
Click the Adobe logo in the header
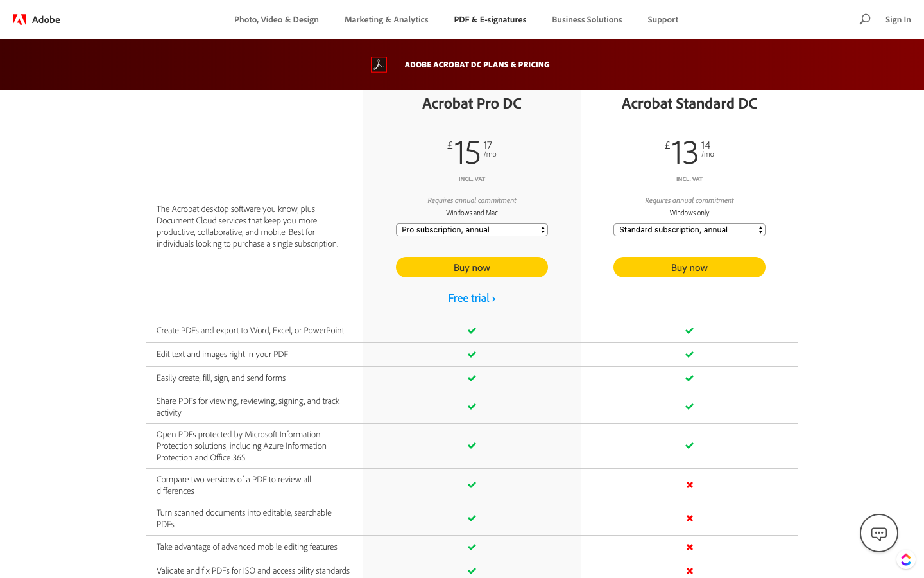(37, 19)
